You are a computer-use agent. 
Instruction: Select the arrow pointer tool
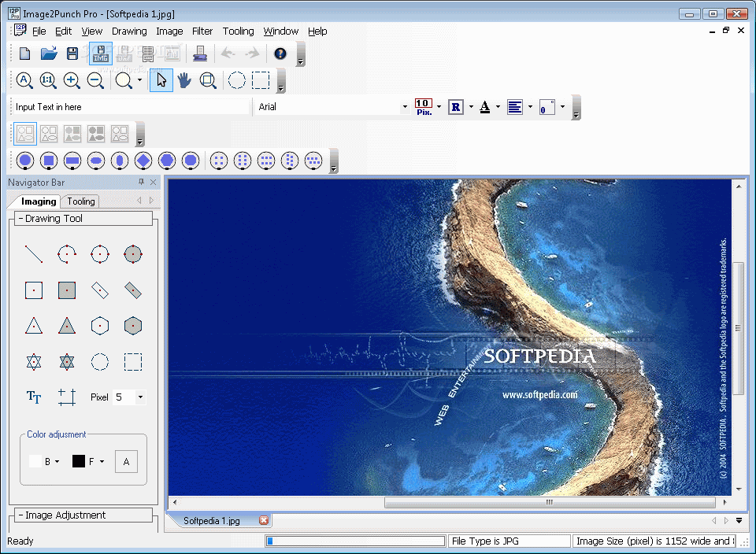click(161, 80)
